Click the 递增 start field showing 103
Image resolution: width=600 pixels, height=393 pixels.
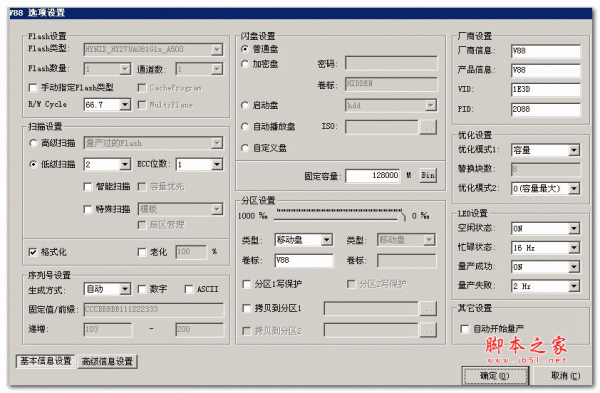click(108, 329)
